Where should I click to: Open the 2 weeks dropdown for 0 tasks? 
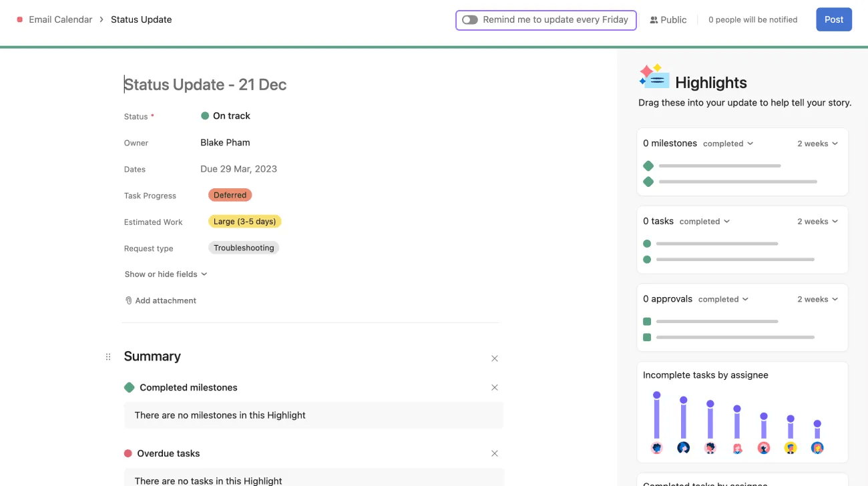pos(817,221)
